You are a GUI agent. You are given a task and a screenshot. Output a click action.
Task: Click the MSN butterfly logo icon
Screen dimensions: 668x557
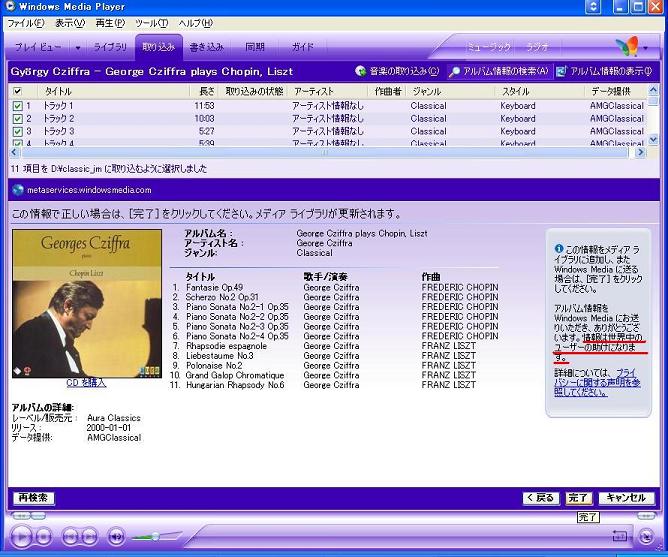click(627, 46)
